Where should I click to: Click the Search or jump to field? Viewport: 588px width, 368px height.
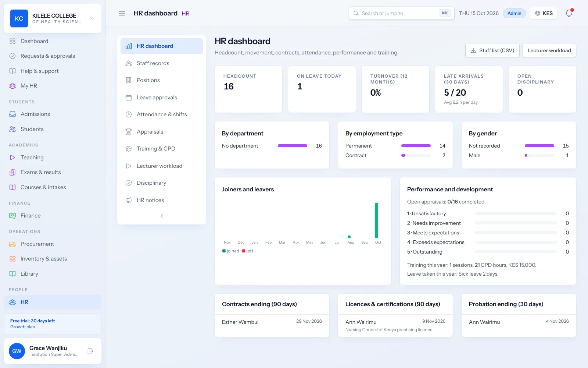[402, 13]
